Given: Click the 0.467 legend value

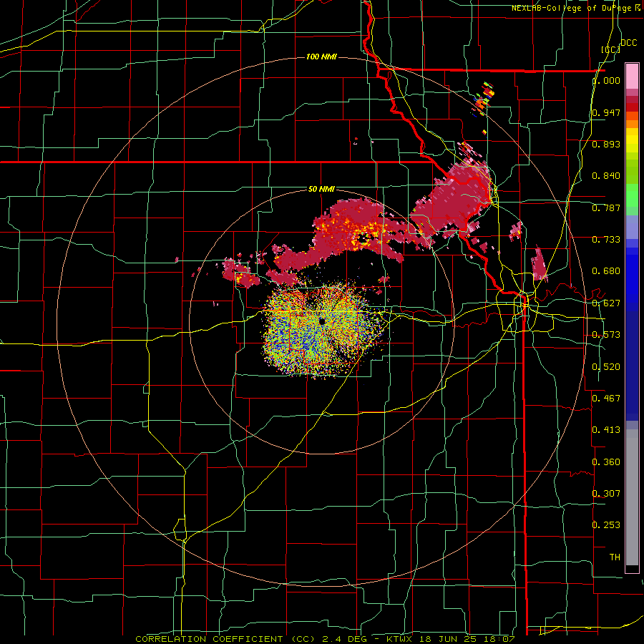Looking at the screenshot, I should pyautogui.click(x=606, y=398).
